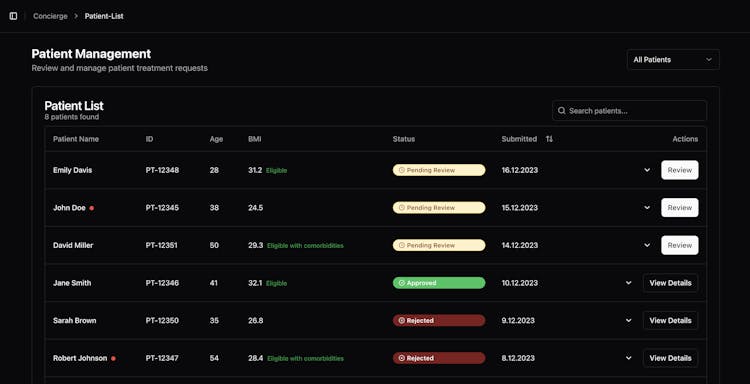The width and height of the screenshot is (750, 384).
Task: Click the Submitted column sort arrows icon
Action: click(x=549, y=139)
